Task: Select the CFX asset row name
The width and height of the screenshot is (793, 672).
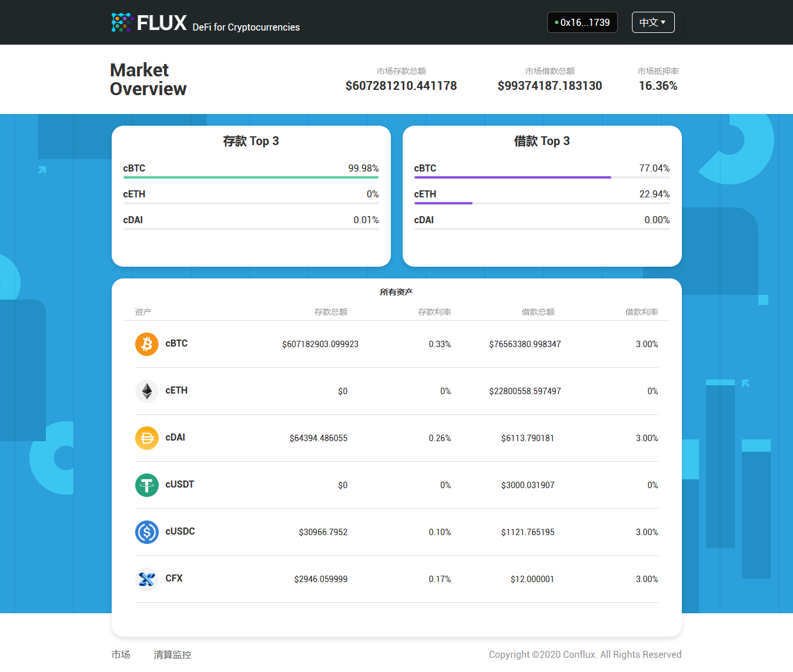Action: pos(174,579)
